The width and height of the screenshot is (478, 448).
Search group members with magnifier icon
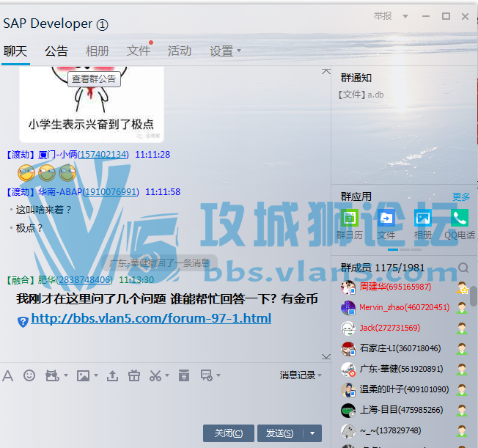463,268
